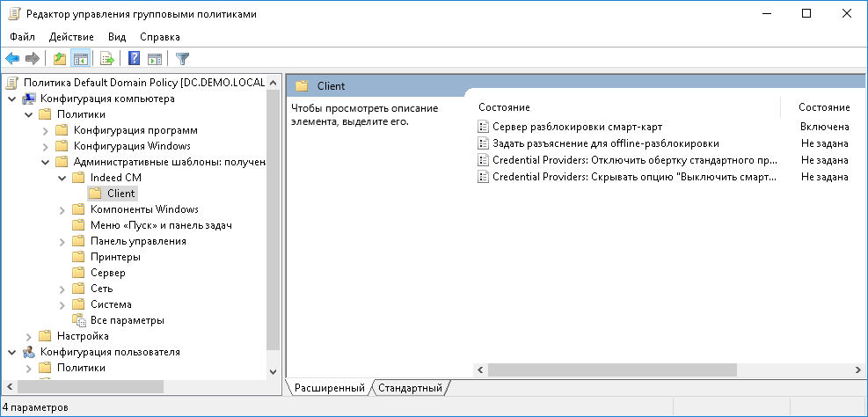The image size is (868, 417).
Task: Click the Состояние column header on the left
Action: (x=504, y=107)
